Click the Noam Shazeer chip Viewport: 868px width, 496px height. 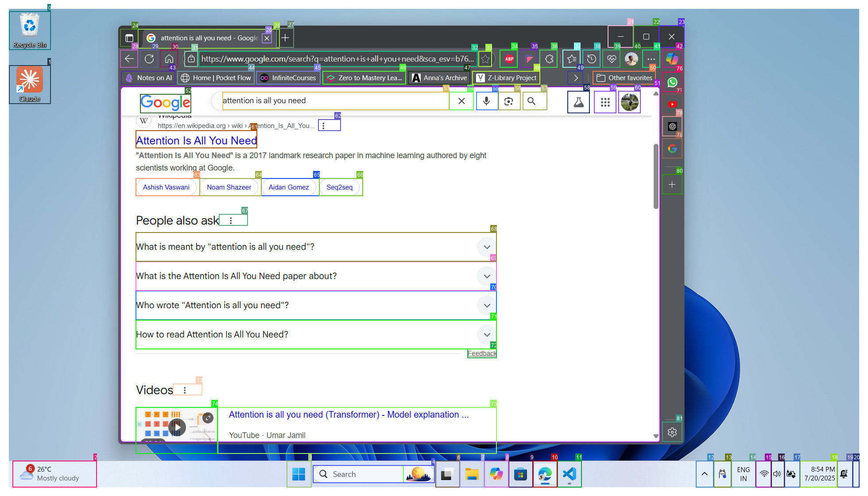229,187
